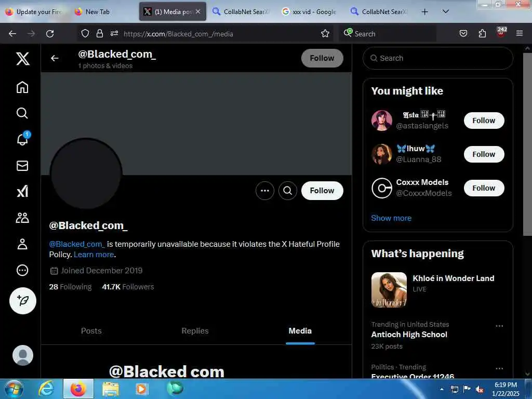Image resolution: width=532 pixels, height=399 pixels.
Task: Open site permissions icon in address bar
Action: [x=114, y=33]
